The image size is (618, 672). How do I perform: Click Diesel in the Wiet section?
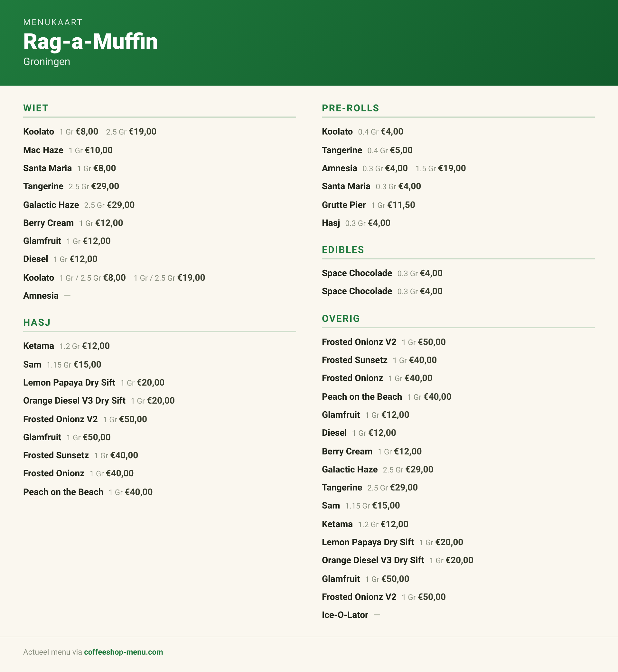point(35,259)
